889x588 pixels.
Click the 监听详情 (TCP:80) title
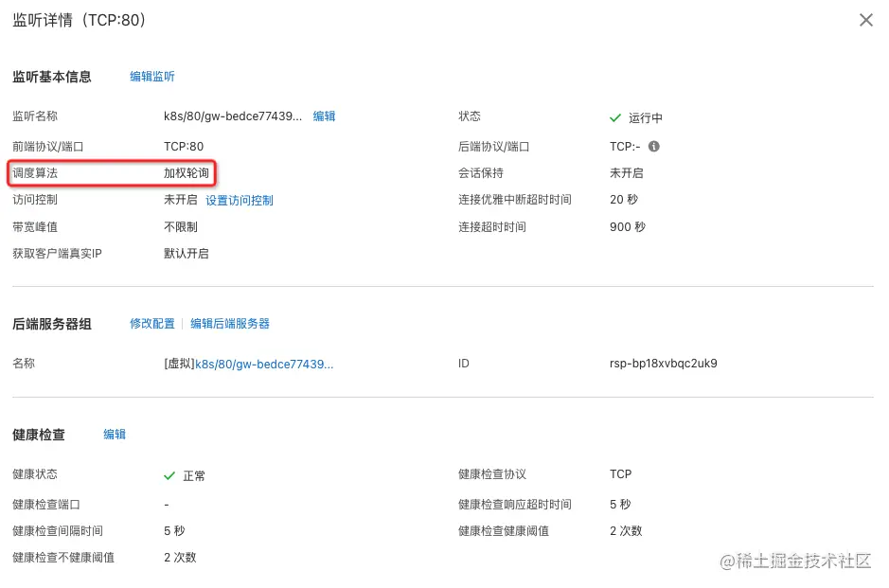pyautogui.click(x=80, y=21)
